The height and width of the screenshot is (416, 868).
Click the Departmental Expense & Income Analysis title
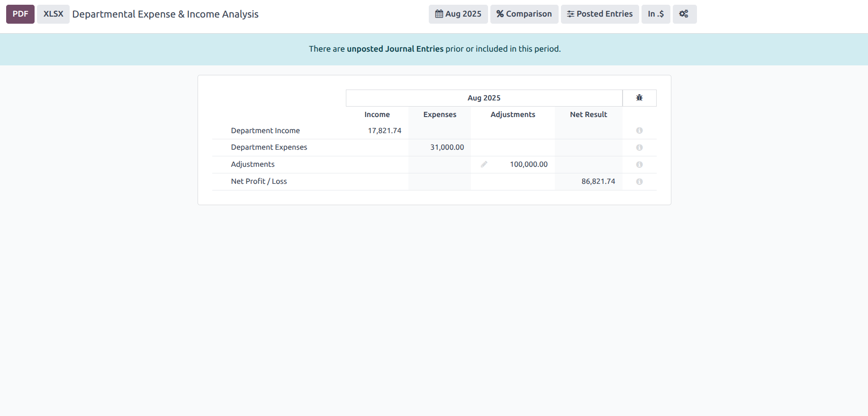pos(165,14)
